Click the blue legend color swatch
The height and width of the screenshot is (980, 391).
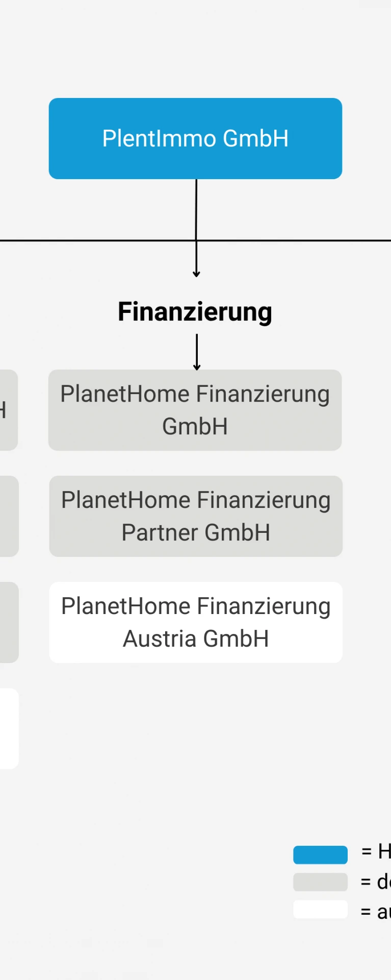pyautogui.click(x=320, y=854)
